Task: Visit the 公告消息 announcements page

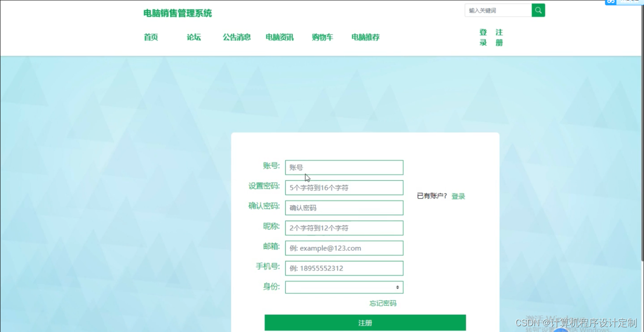Action: 236,37
